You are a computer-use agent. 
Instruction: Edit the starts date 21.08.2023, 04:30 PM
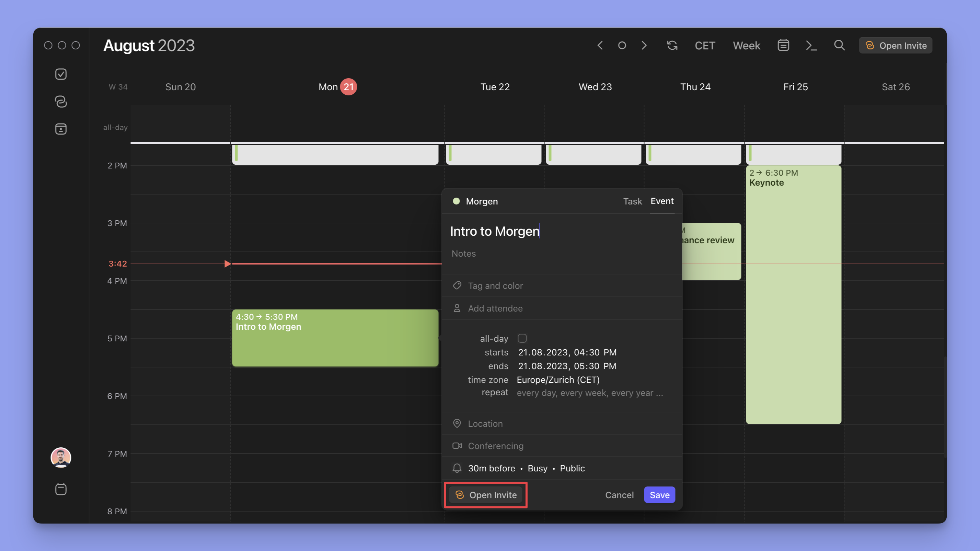click(567, 352)
